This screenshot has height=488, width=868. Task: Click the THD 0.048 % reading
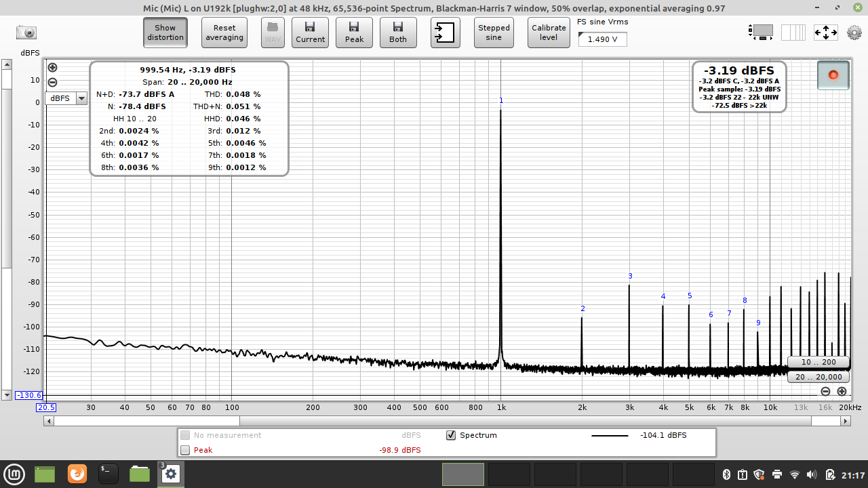(x=233, y=94)
